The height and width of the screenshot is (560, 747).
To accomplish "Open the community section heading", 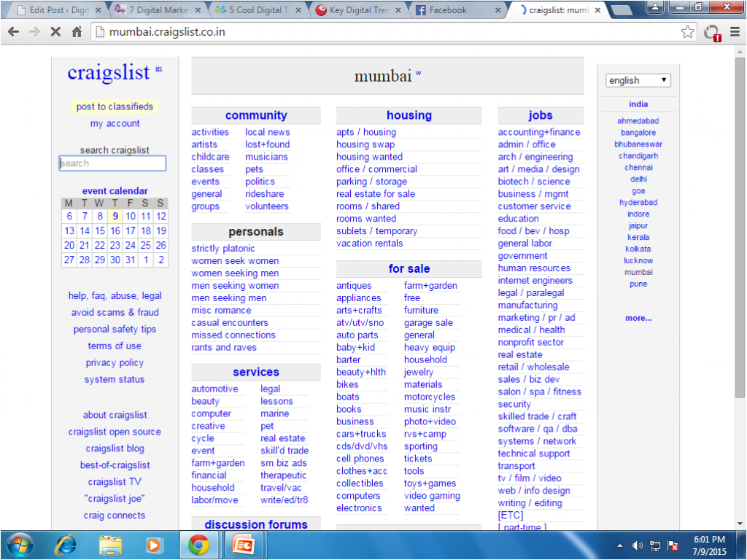I will pos(256,115).
